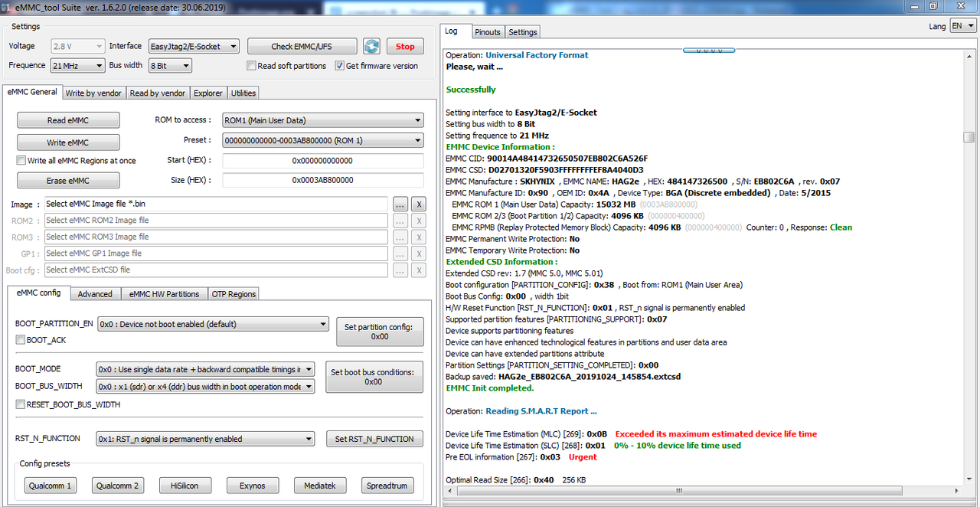
Task: Open the Frequence 21 MHz dropdown
Action: click(77, 66)
